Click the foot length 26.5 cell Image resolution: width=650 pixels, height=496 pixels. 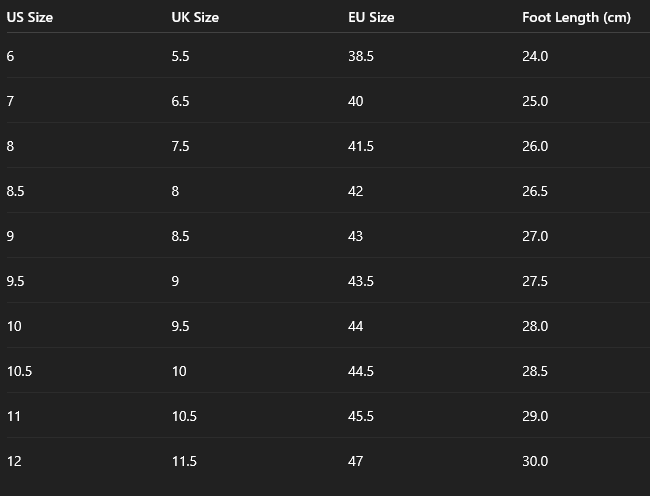click(x=535, y=191)
